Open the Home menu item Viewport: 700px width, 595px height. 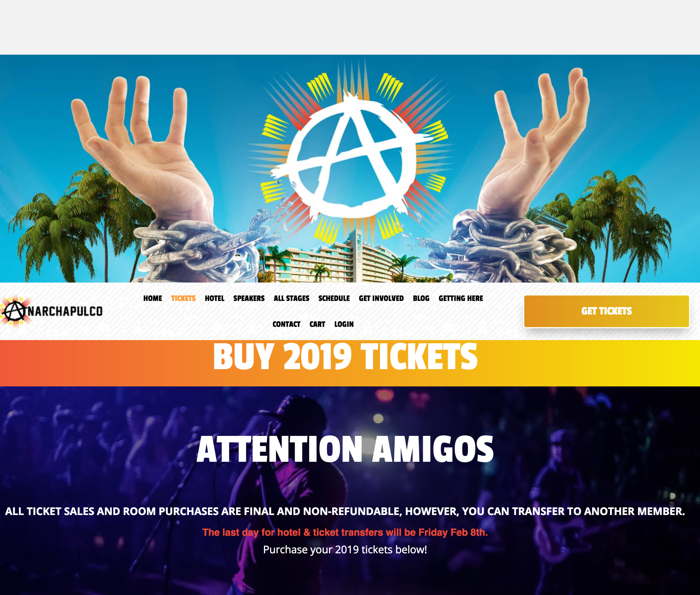[x=152, y=298]
